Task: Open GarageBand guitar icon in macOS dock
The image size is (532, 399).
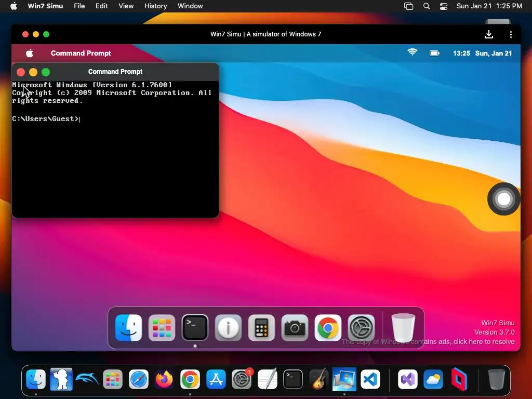Action: pyautogui.click(x=319, y=379)
